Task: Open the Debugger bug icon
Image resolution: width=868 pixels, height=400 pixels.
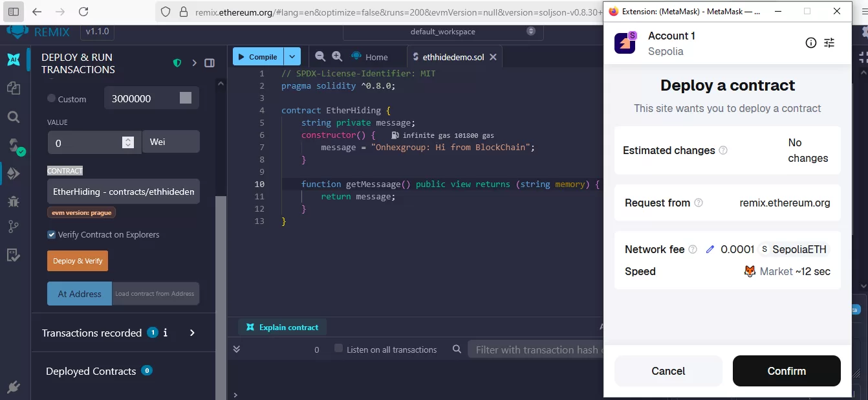Action: 14,201
